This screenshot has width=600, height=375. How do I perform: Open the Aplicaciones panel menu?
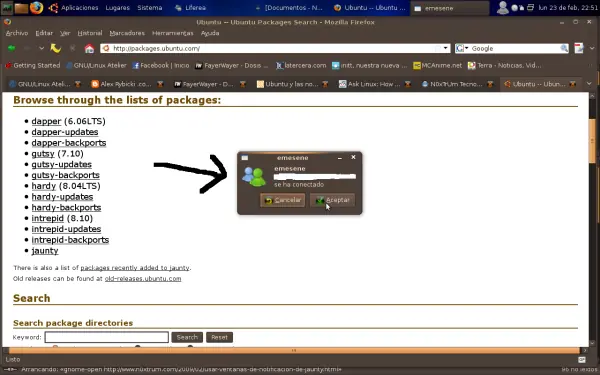click(80, 8)
